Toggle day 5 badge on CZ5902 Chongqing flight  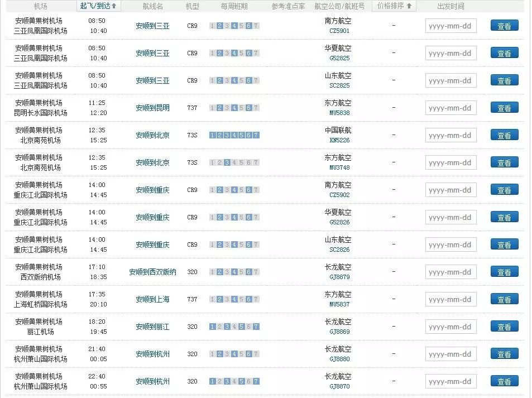point(241,190)
